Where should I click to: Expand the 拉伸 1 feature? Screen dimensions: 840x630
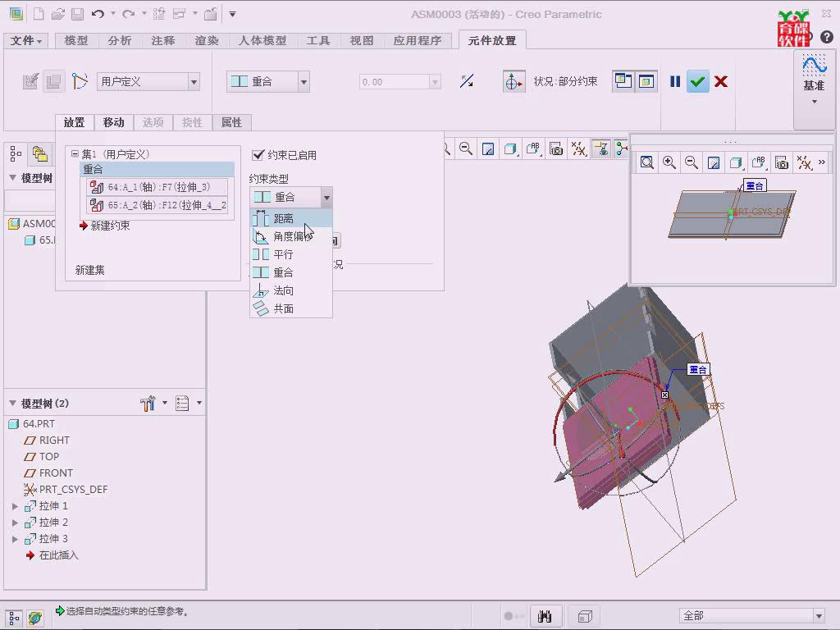tap(15, 506)
